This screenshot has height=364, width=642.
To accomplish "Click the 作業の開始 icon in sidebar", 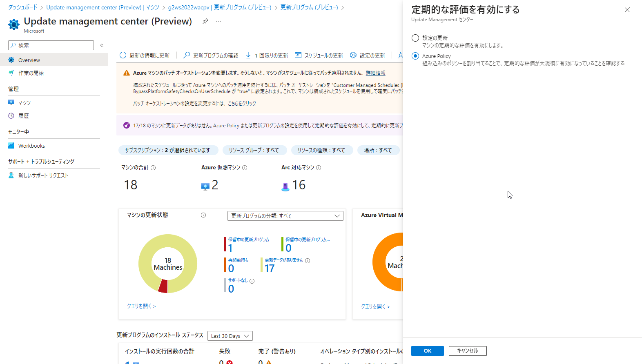I will click(x=11, y=73).
